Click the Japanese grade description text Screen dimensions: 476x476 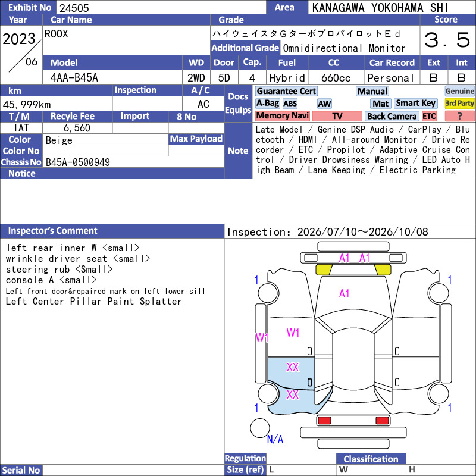(x=306, y=33)
